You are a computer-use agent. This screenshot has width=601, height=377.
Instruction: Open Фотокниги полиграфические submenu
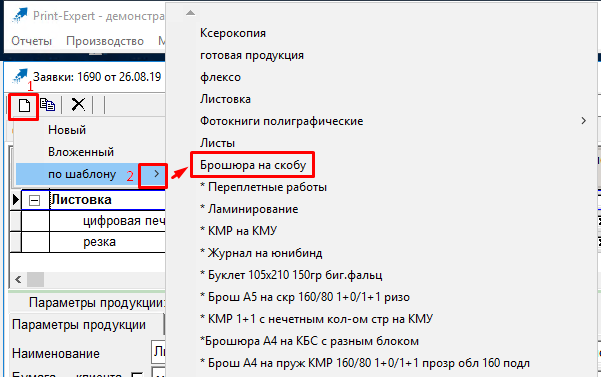pos(281,121)
